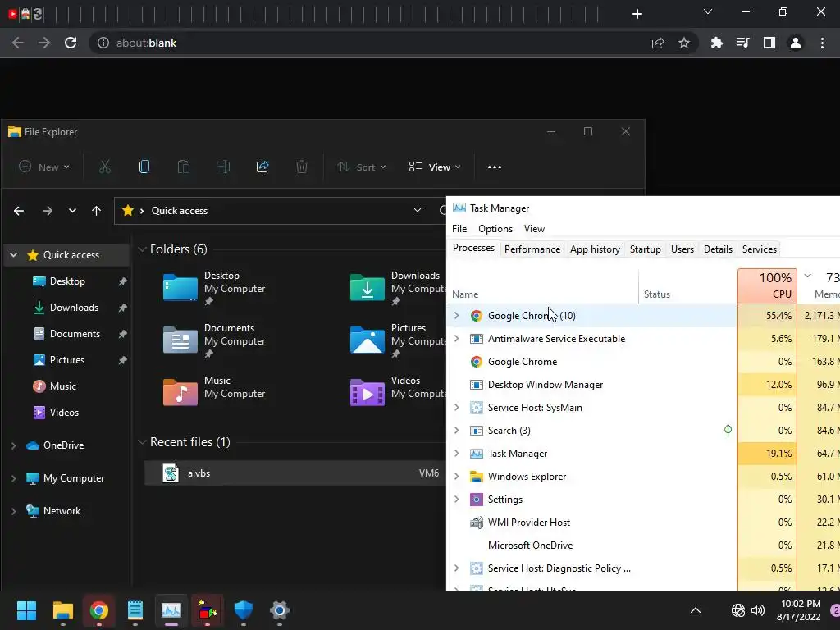Click the Cut scissors icon in File Explorer
The image size is (840, 630).
[x=105, y=167]
